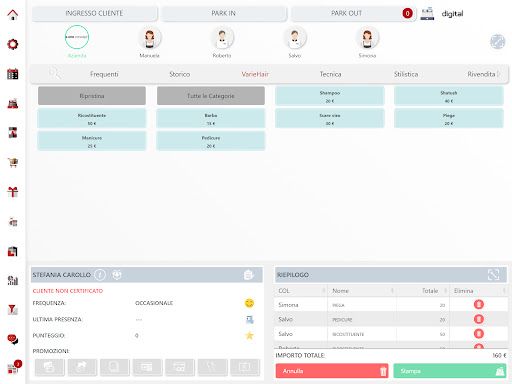This screenshot has height=384, width=512.
Task: Switch to the Rivendita tab
Action: (481, 74)
